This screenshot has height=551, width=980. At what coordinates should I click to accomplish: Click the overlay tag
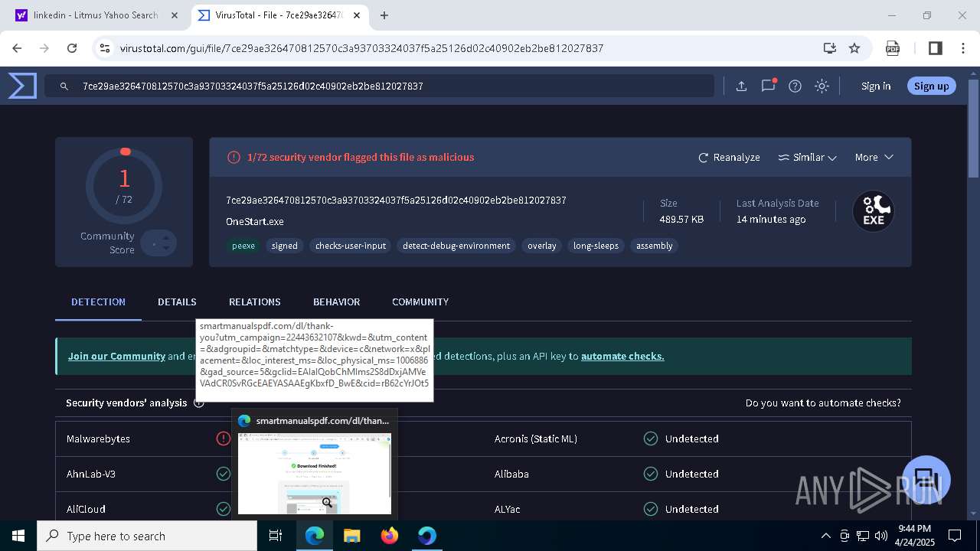(x=541, y=246)
